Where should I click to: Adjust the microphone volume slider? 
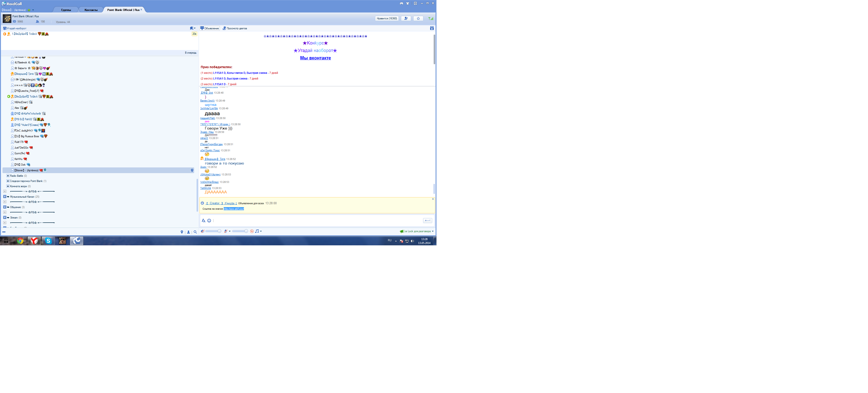tap(240, 231)
